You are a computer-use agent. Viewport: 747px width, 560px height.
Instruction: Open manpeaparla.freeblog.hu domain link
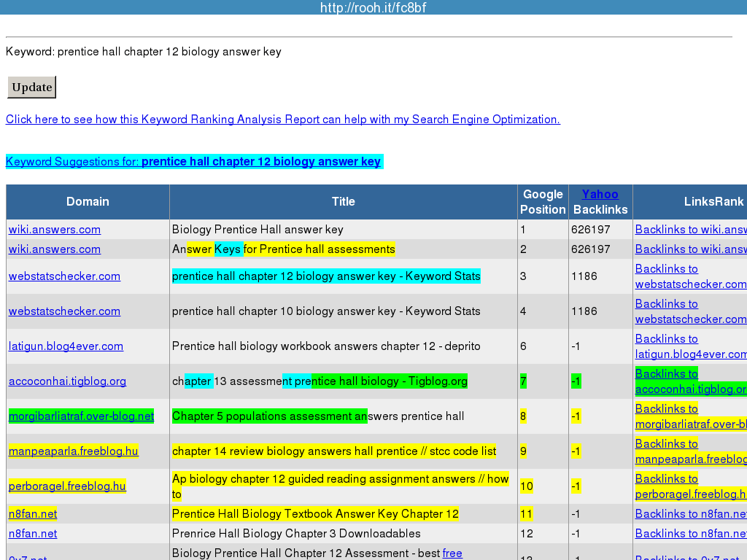click(x=73, y=451)
